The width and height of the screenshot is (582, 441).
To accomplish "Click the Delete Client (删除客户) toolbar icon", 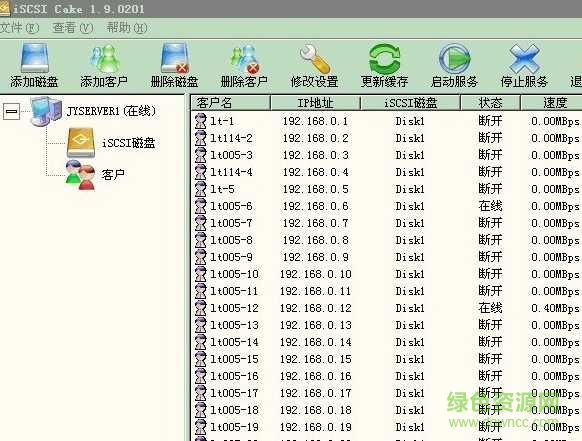I will pos(244,58).
